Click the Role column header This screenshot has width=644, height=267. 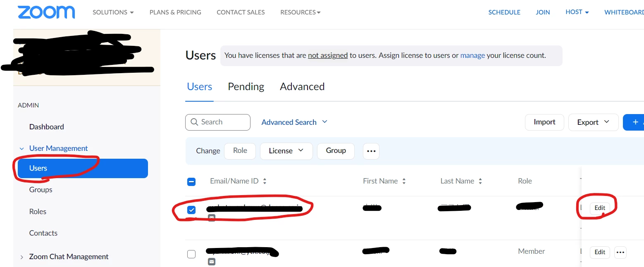[x=525, y=181]
